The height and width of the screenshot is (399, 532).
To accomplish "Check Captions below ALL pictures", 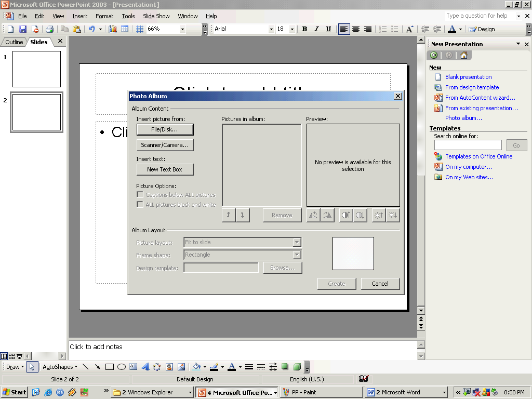I will (x=140, y=195).
